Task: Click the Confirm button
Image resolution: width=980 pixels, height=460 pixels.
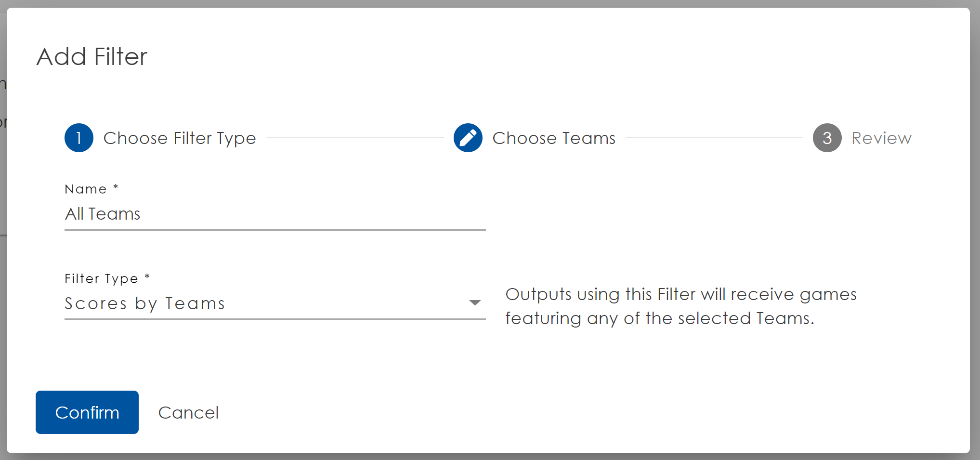Action: pyautogui.click(x=87, y=412)
